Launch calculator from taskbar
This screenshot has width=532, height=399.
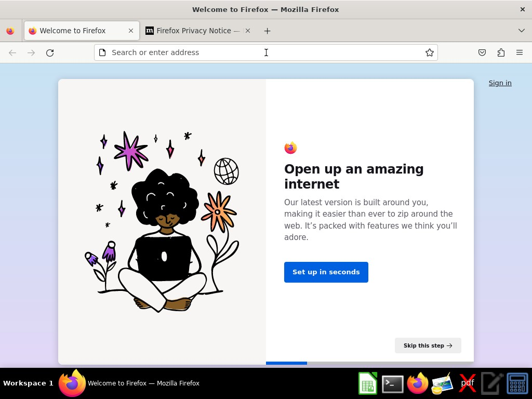click(x=517, y=383)
